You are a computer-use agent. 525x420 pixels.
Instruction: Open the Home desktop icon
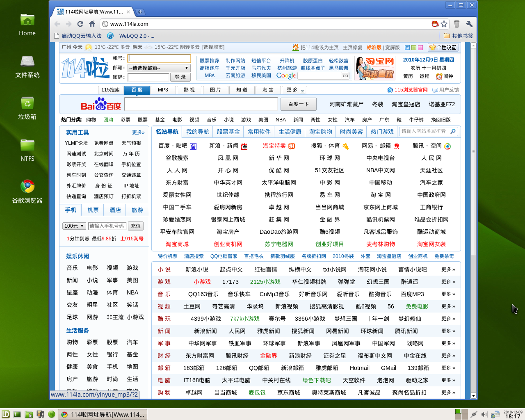(27, 25)
